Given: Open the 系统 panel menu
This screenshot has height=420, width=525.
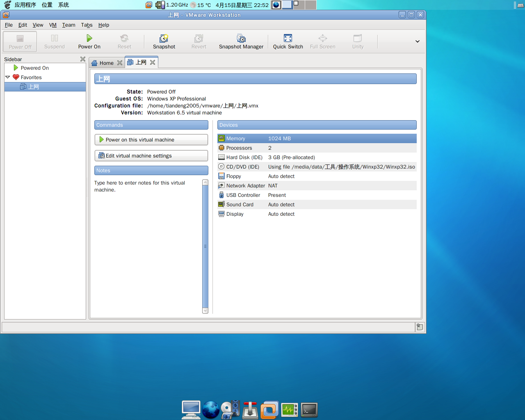Looking at the screenshot, I should coord(63,5).
